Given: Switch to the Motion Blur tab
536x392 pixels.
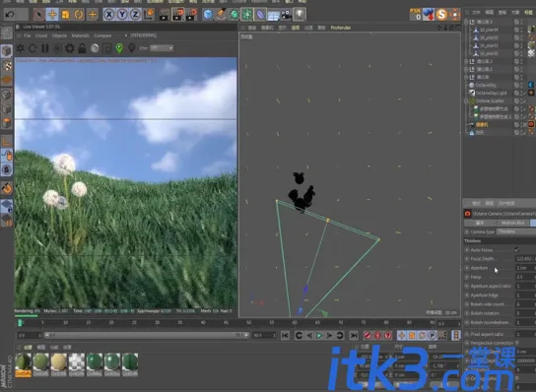Looking at the screenshot, I should click(512, 223).
